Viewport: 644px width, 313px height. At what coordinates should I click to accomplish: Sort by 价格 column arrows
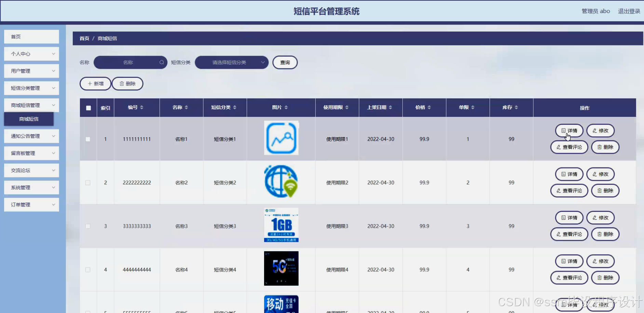coord(429,107)
